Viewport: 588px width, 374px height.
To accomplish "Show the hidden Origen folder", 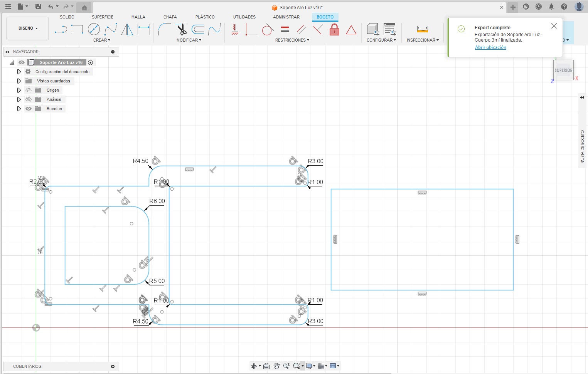I will (29, 90).
